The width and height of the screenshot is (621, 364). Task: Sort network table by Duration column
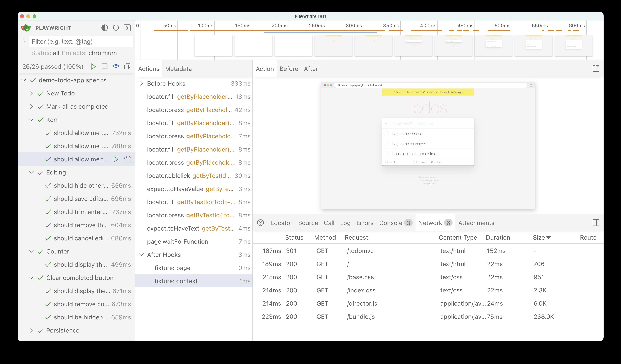pyautogui.click(x=498, y=237)
